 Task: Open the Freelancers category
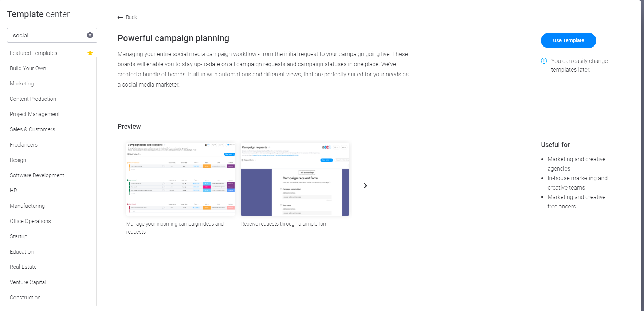click(24, 145)
